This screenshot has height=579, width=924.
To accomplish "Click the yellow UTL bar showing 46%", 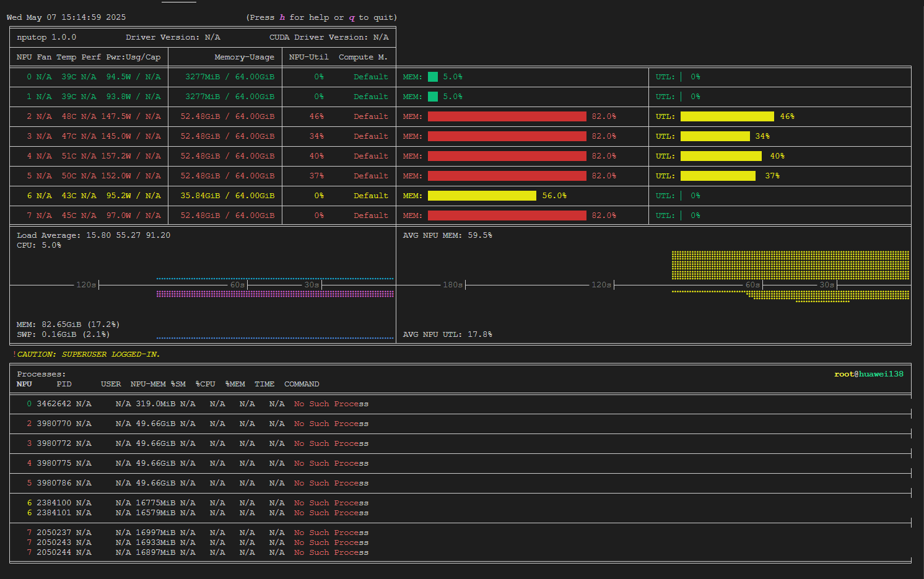I will click(x=727, y=116).
